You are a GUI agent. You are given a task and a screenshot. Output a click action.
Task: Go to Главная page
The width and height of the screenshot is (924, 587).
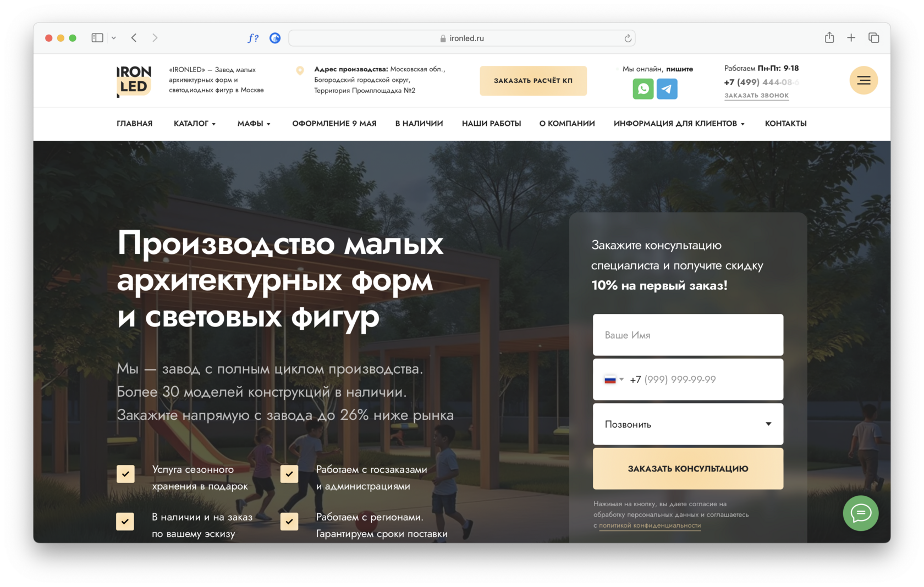click(x=135, y=124)
